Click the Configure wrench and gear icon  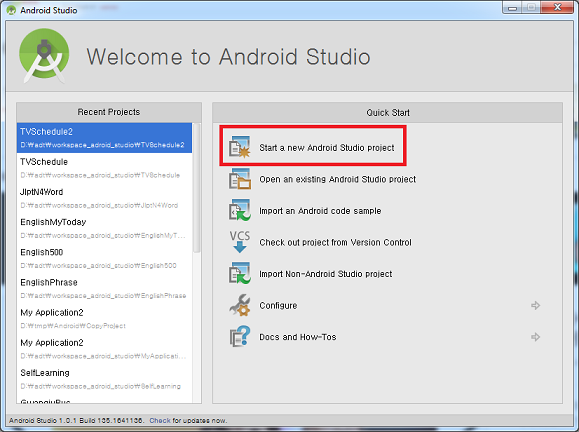click(x=240, y=305)
